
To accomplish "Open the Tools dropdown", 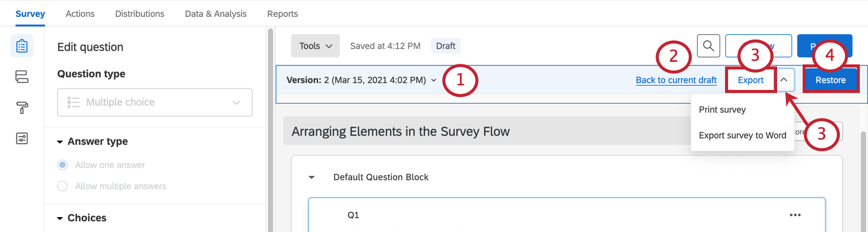I will [315, 46].
